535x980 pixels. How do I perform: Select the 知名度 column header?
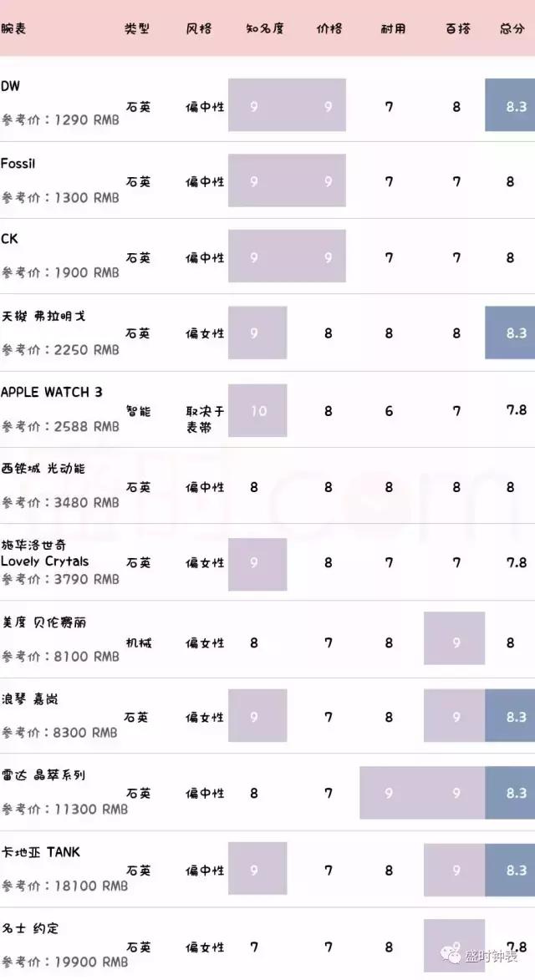coord(265,28)
